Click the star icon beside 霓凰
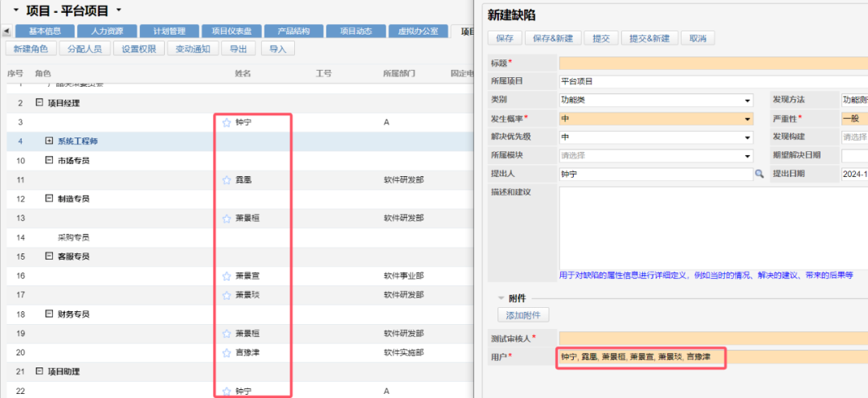The width and height of the screenshot is (868, 398). [227, 180]
